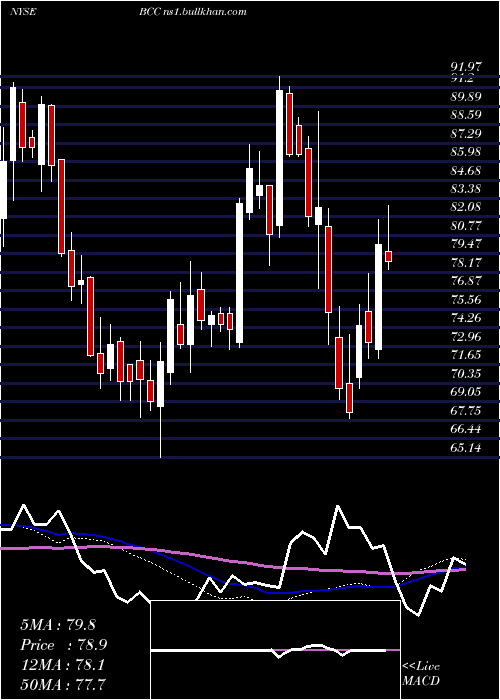Screen dimensions: 500x700
Task: Click the MACD inset chart box
Action: click(275, 650)
